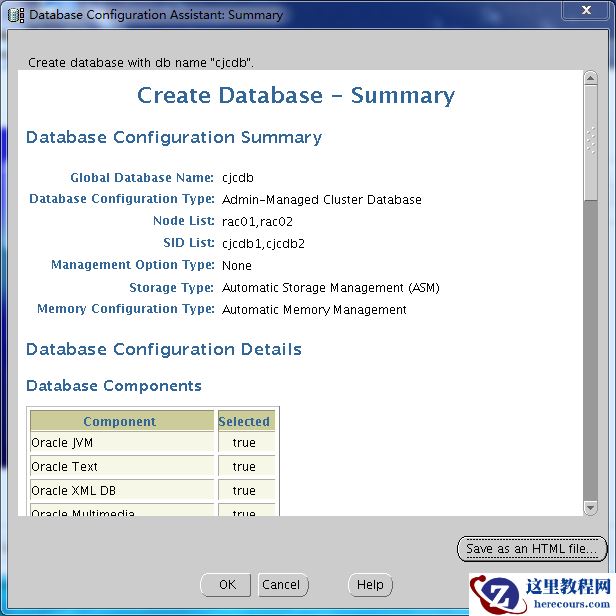Click the Database Configuration Assistant title icon
Image resolution: width=616 pixels, height=616 pixels.
[16, 15]
